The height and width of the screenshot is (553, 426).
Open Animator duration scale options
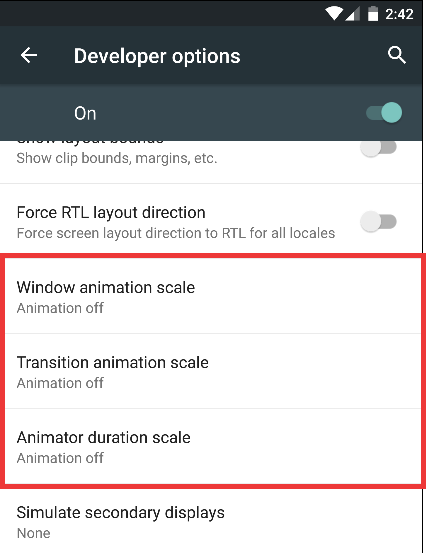pos(213,446)
